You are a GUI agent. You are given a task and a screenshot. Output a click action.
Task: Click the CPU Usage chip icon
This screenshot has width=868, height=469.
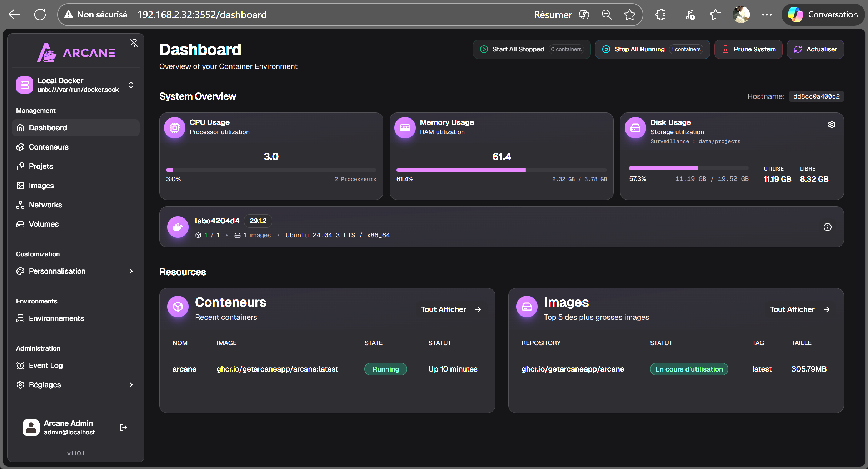pos(174,127)
